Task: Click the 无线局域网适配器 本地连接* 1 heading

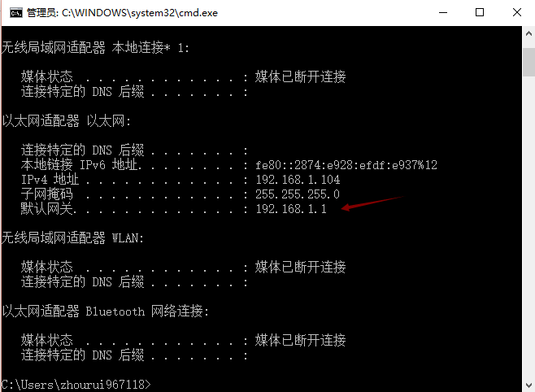Action: (95, 47)
